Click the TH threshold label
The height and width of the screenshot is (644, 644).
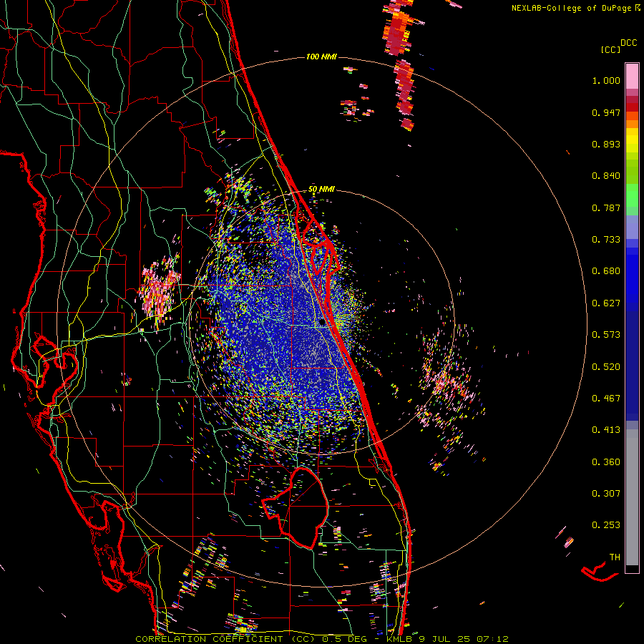pos(615,557)
